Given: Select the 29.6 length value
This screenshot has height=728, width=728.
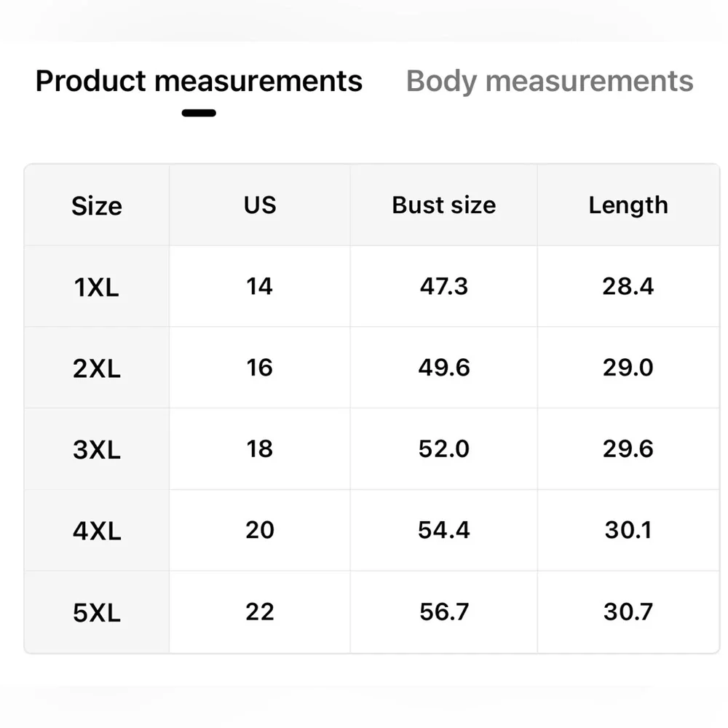Looking at the screenshot, I should [x=628, y=449].
